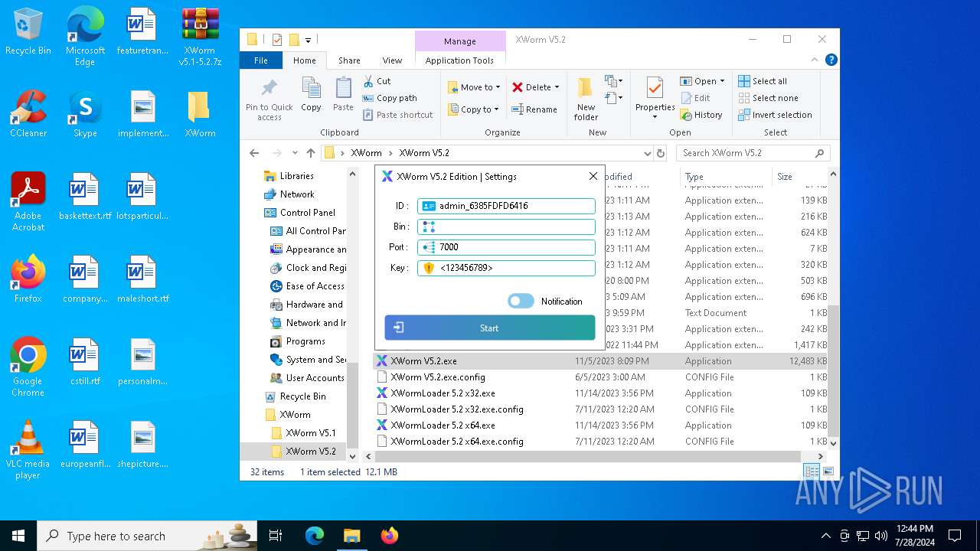The height and width of the screenshot is (551, 980).
Task: Open the CCleaner desktop icon
Action: click(28, 115)
